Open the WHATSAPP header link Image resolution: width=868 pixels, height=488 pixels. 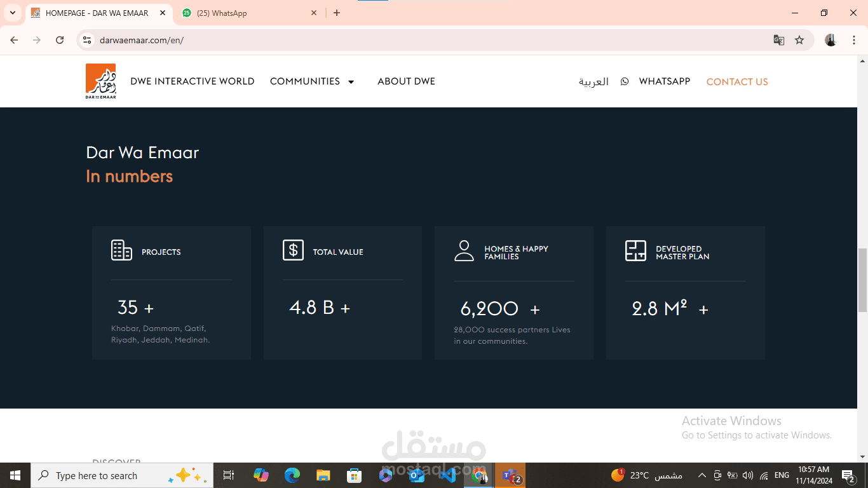(664, 81)
